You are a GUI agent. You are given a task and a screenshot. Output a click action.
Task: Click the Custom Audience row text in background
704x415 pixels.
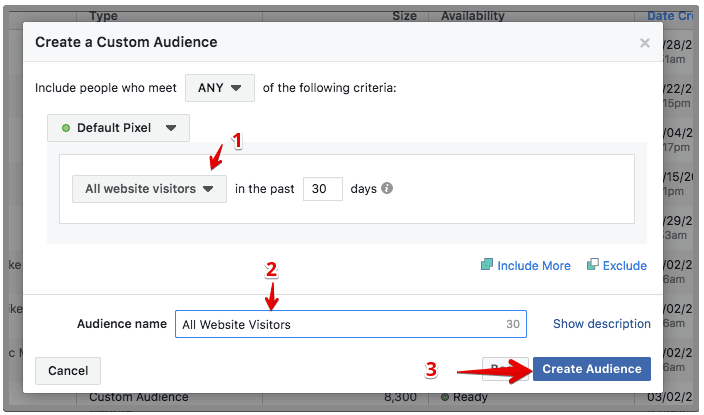coord(139,397)
